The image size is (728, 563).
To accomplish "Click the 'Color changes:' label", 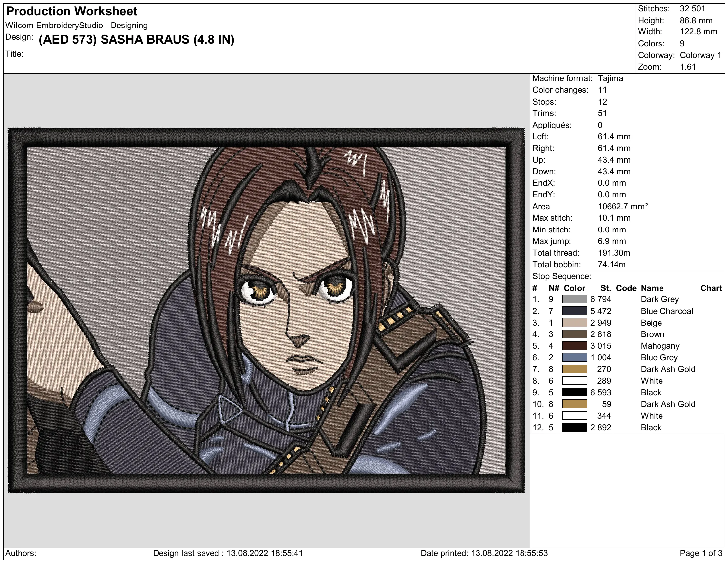I will (x=560, y=90).
